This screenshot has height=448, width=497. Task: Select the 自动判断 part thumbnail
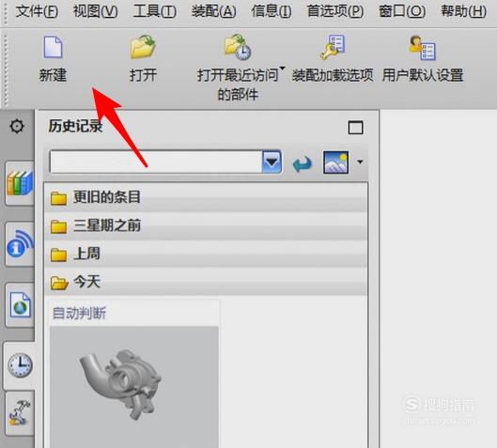[134, 387]
